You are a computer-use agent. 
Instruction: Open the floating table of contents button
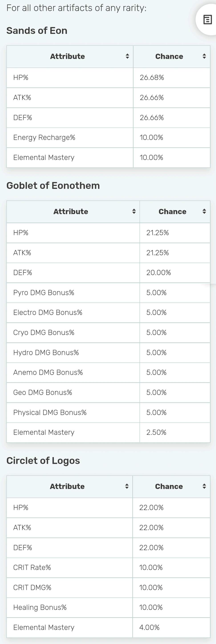[x=207, y=20]
